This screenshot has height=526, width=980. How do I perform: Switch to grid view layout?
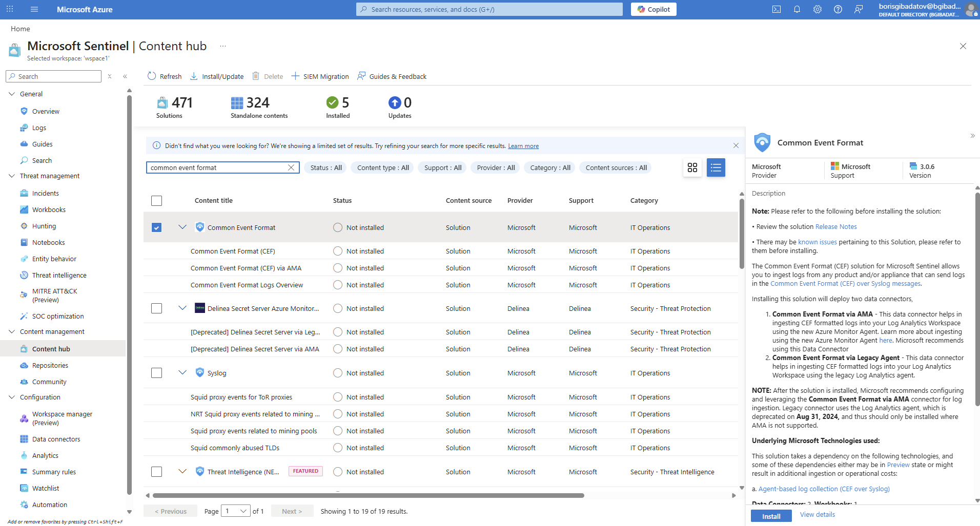click(x=692, y=167)
